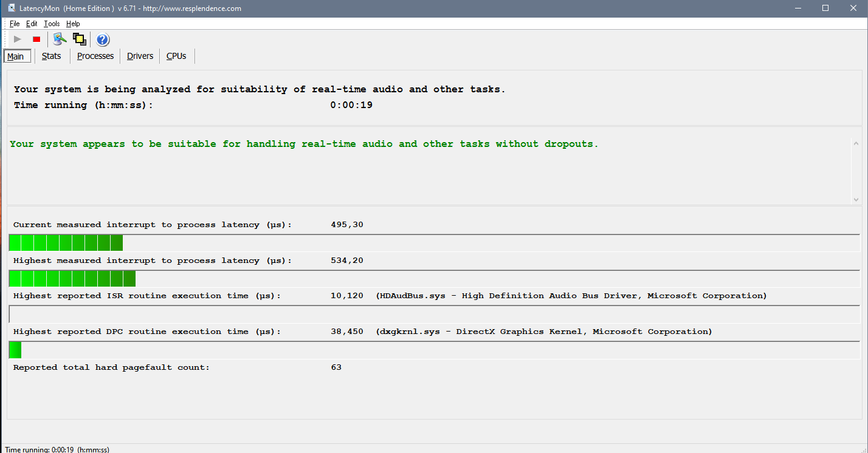Click the current latency value 495,30
868x453 pixels.
coord(347,225)
